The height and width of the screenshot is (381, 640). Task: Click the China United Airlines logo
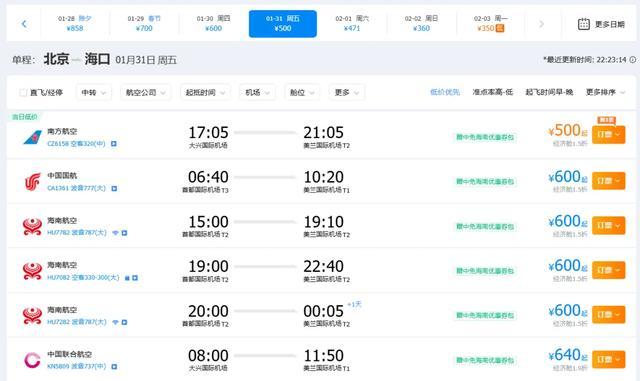click(32, 360)
